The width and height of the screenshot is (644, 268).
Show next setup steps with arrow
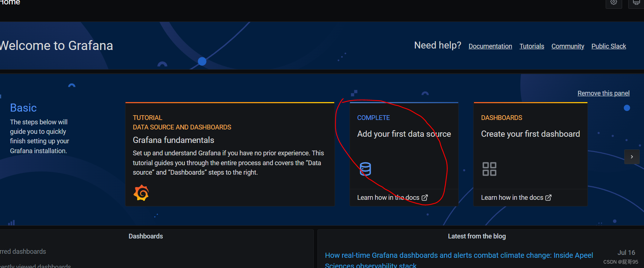632,157
